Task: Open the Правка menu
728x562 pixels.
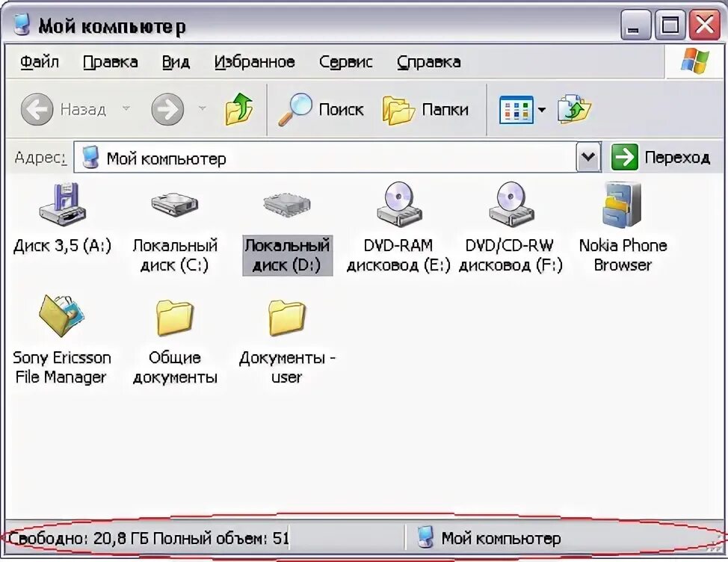Action: [111, 62]
